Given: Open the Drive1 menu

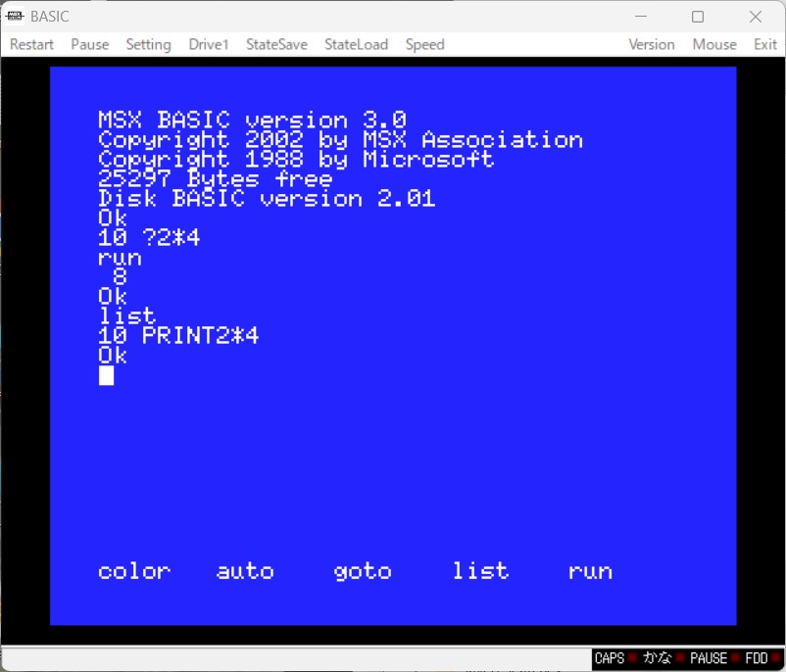Looking at the screenshot, I should coord(209,45).
